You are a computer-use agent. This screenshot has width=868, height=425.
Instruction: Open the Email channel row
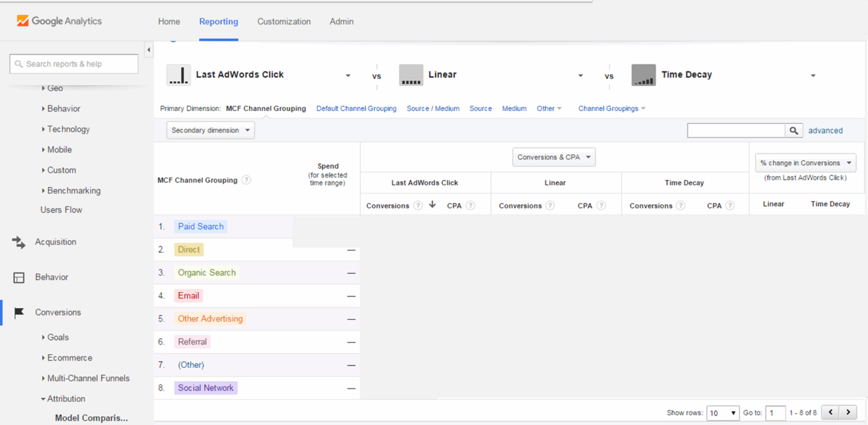click(x=188, y=296)
